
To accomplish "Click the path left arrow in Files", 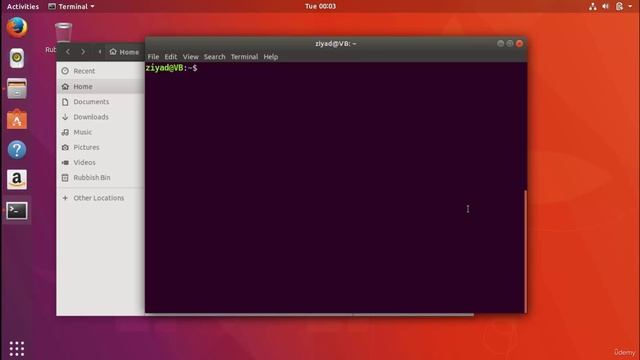I will [100, 52].
